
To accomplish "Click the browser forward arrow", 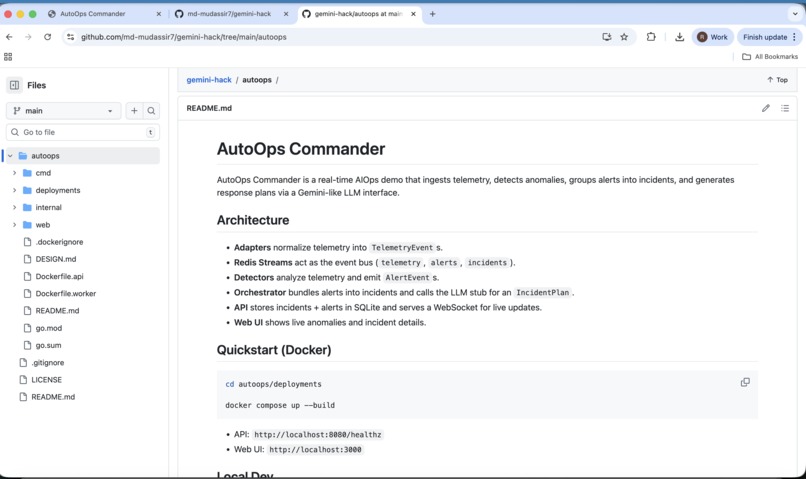I will (28, 37).
